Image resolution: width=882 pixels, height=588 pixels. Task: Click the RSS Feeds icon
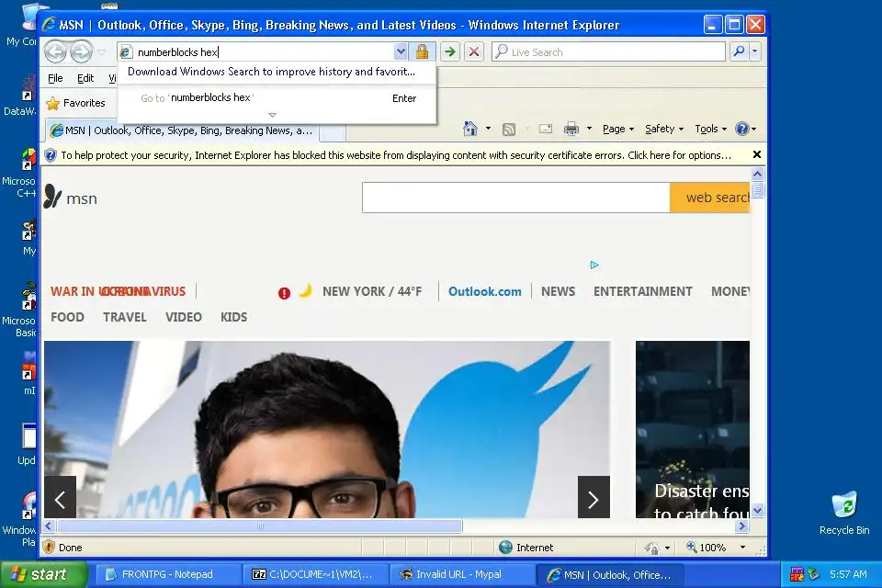click(x=509, y=130)
